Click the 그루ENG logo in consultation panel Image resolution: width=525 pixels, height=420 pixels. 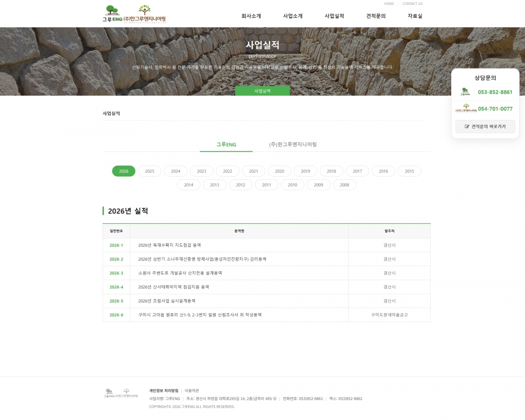click(465, 92)
